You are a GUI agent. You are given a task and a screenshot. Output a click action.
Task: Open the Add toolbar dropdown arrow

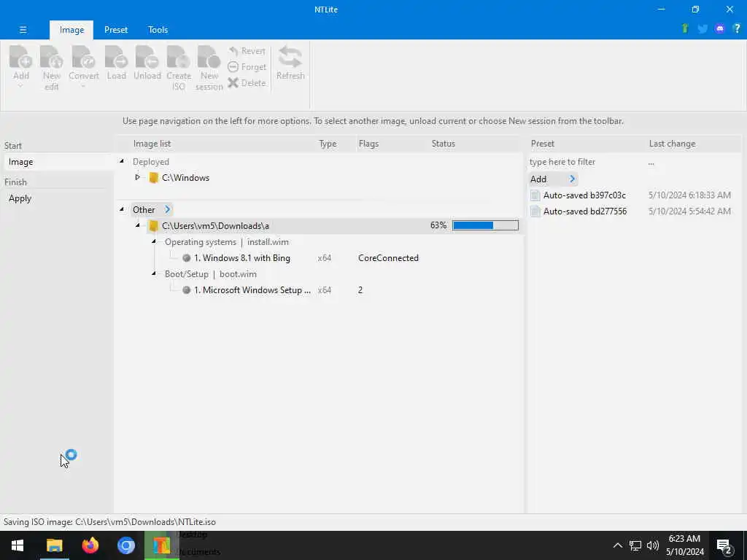click(20, 87)
